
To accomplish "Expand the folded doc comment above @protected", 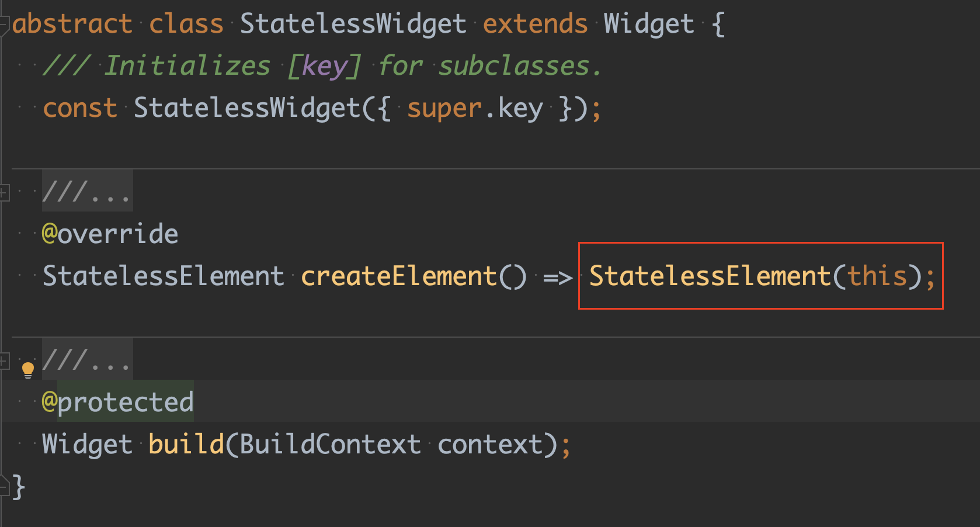I will tap(87, 359).
